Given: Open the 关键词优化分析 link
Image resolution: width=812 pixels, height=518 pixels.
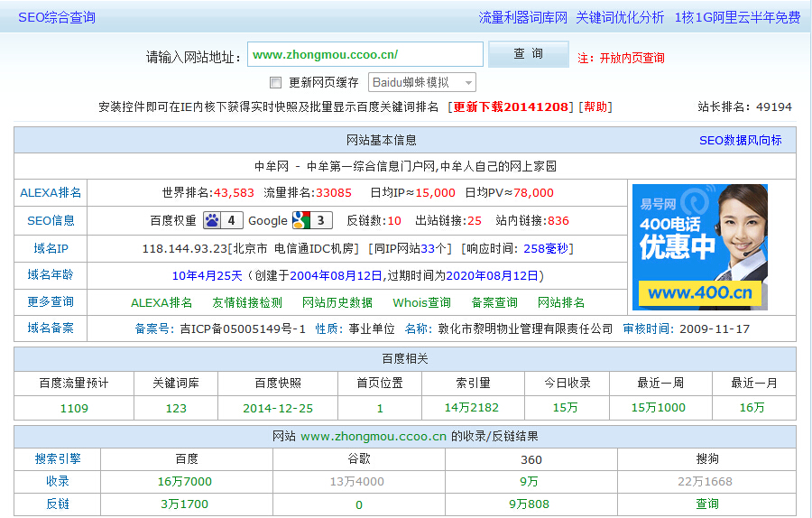Looking at the screenshot, I should pyautogui.click(x=620, y=18).
